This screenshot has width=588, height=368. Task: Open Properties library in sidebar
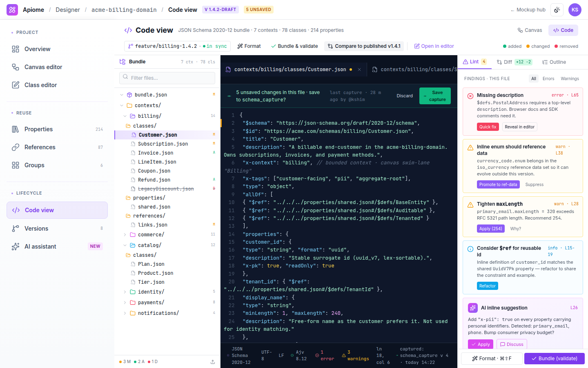click(57, 129)
